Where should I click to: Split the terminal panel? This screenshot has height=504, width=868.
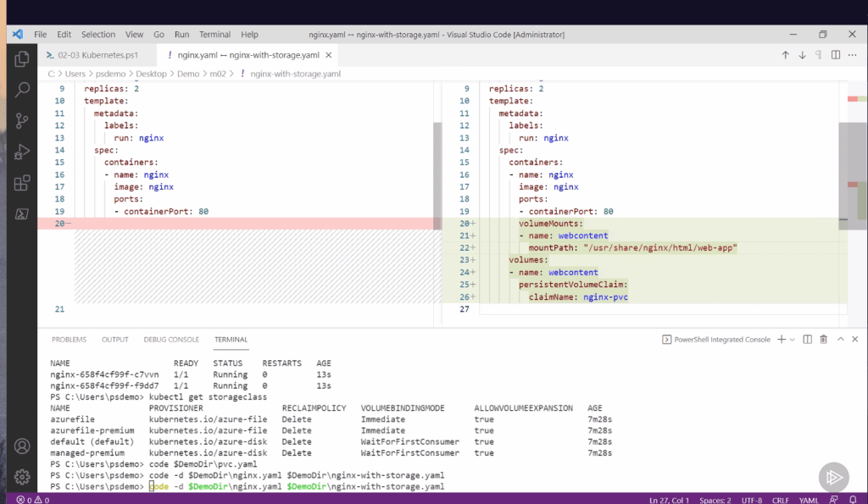(808, 339)
